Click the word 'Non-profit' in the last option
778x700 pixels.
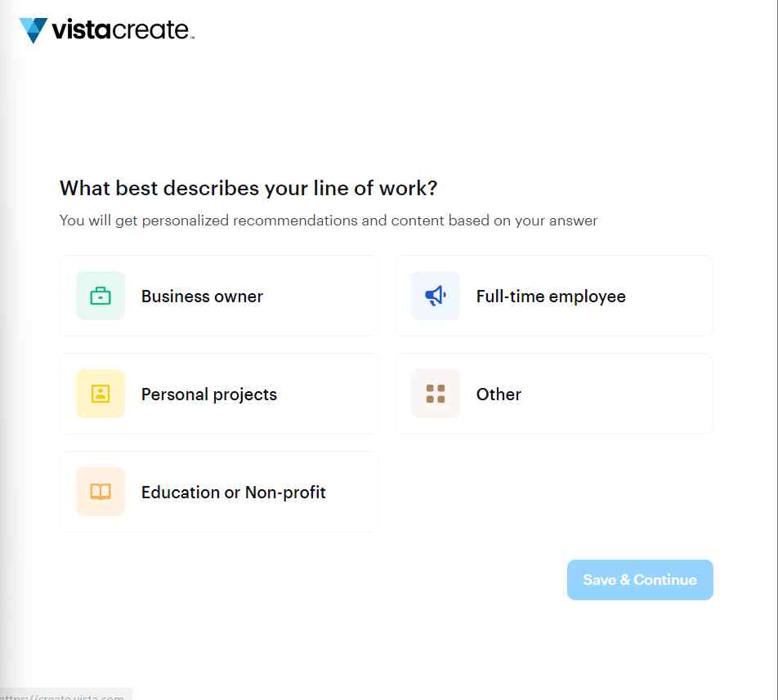click(x=285, y=493)
